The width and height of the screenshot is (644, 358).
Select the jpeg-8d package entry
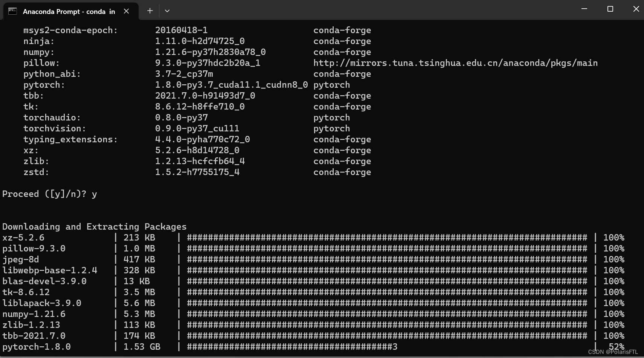21,259
